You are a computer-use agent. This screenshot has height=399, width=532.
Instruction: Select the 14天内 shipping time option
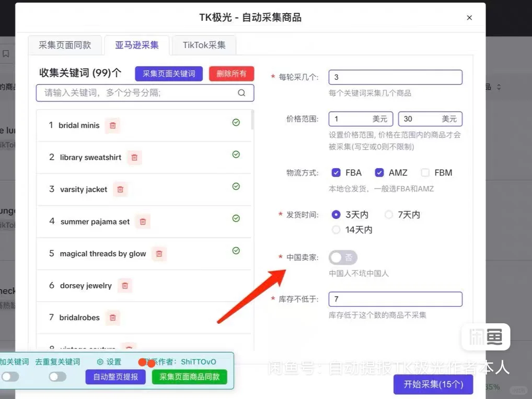point(336,230)
